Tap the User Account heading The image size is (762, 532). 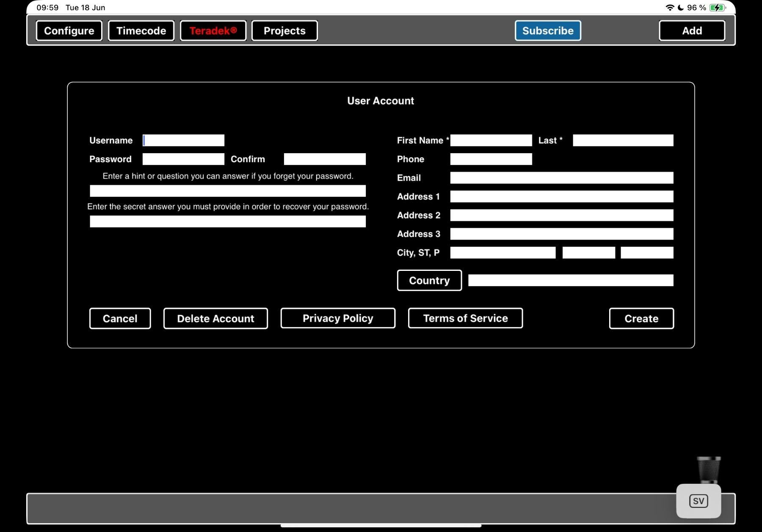(x=381, y=101)
